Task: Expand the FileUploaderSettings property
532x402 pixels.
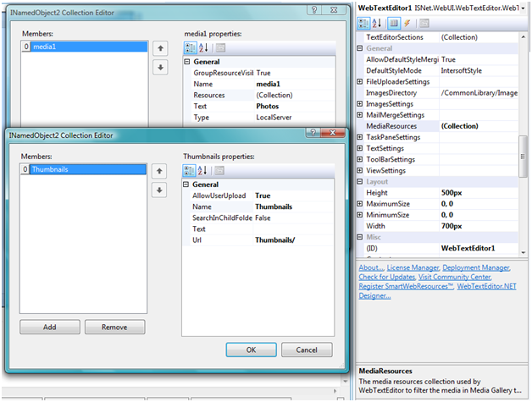Action: pos(361,82)
